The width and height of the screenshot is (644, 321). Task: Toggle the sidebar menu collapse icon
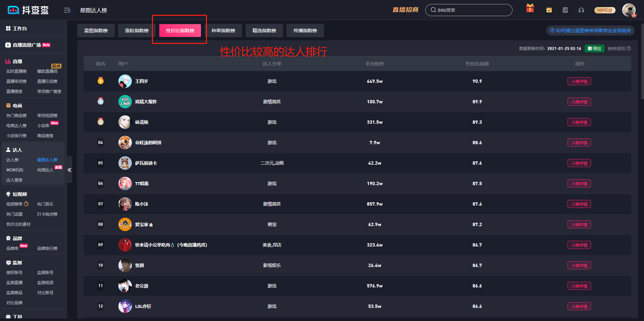coord(67,10)
